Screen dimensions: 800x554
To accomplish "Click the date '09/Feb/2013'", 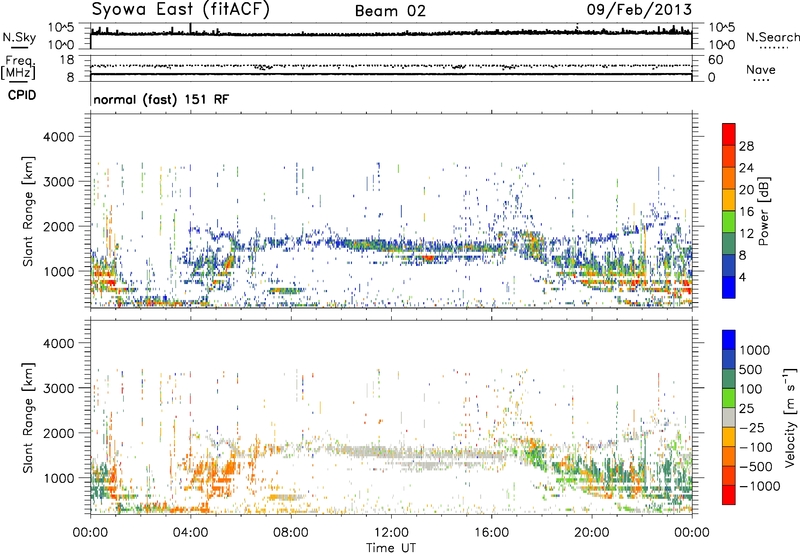I will coord(639,10).
